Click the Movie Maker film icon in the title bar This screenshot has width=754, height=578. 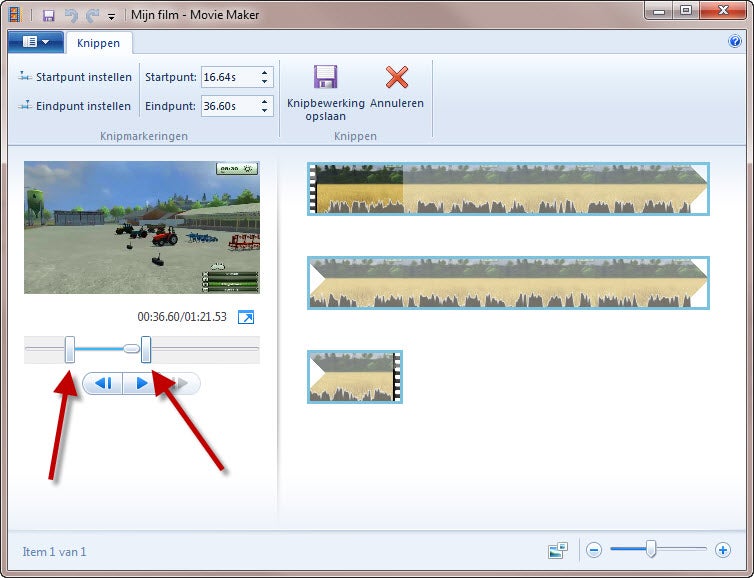click(16, 15)
